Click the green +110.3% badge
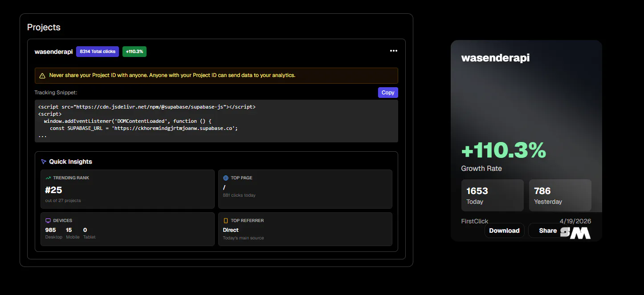 135,52
